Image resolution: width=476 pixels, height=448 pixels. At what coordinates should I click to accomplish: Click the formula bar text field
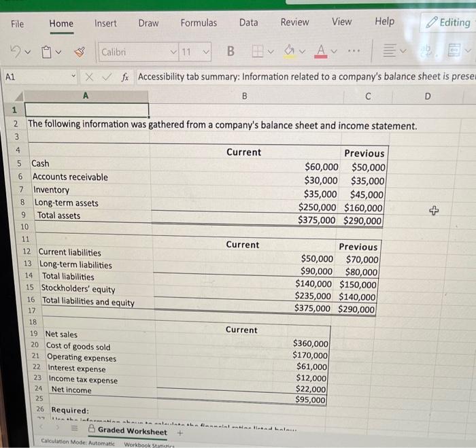(306, 77)
